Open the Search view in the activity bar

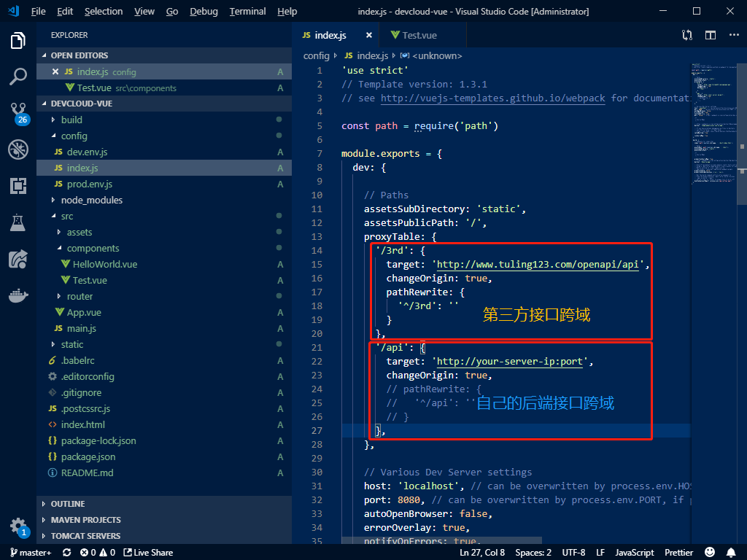[18, 77]
